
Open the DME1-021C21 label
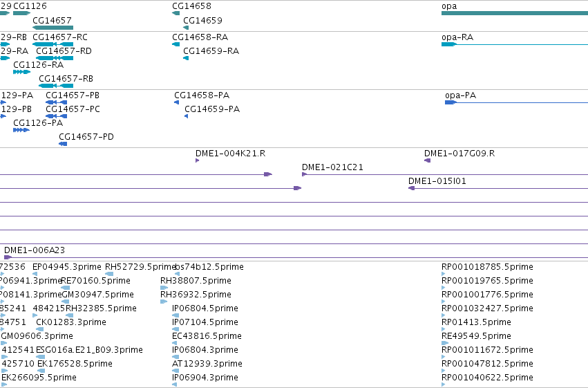332,167
